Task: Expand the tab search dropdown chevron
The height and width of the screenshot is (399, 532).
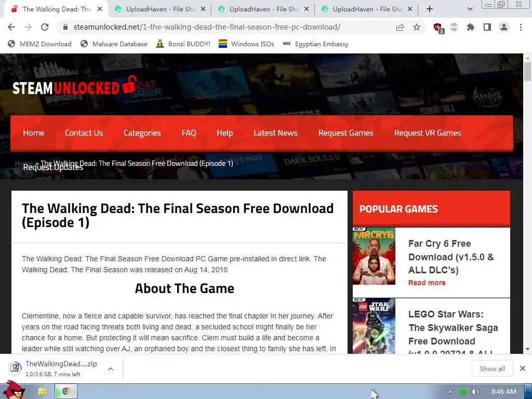Action: [470, 9]
